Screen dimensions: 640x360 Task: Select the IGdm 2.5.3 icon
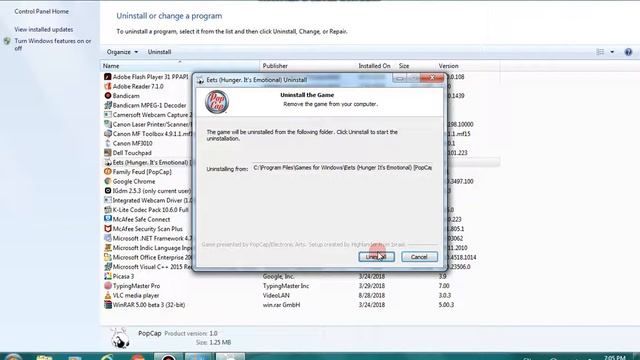[x=108, y=191]
